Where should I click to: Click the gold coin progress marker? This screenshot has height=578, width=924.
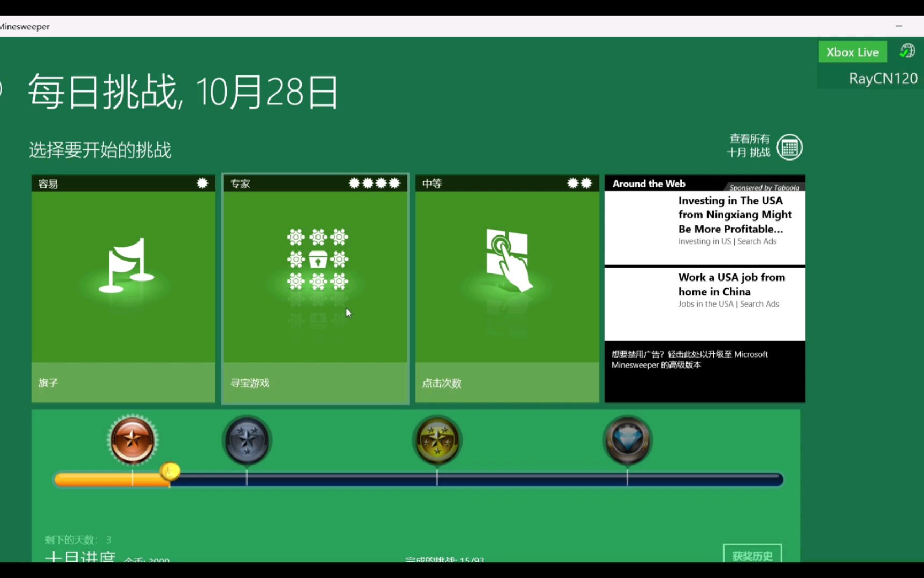[170, 471]
